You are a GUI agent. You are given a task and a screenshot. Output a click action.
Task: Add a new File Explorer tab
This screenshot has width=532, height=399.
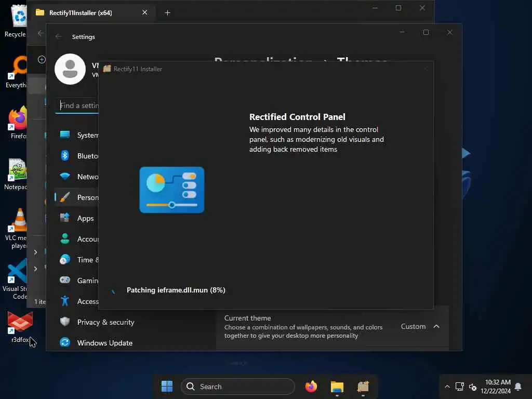(167, 13)
